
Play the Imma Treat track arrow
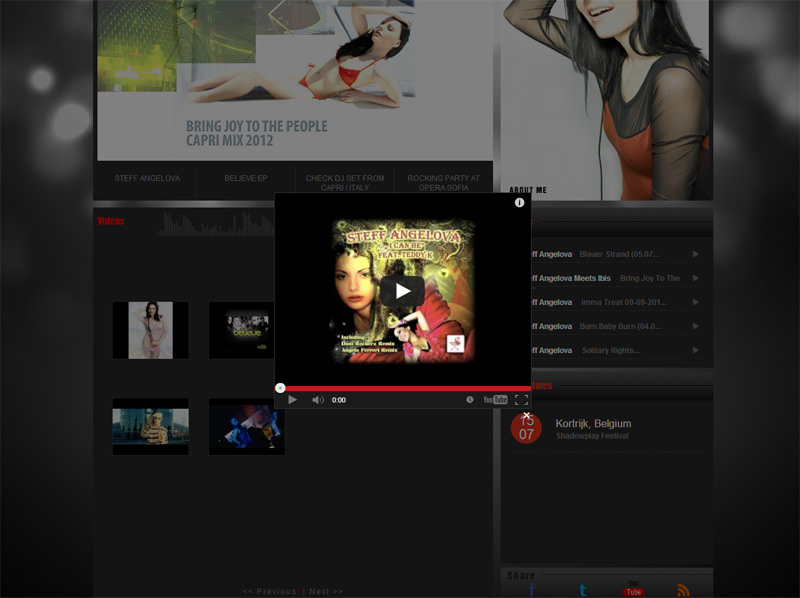click(x=695, y=302)
